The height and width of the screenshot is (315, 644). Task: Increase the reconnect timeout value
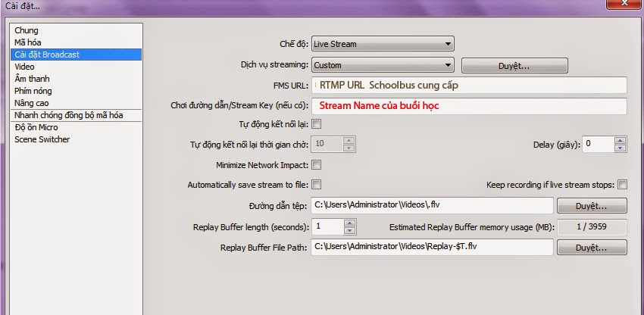(x=349, y=140)
